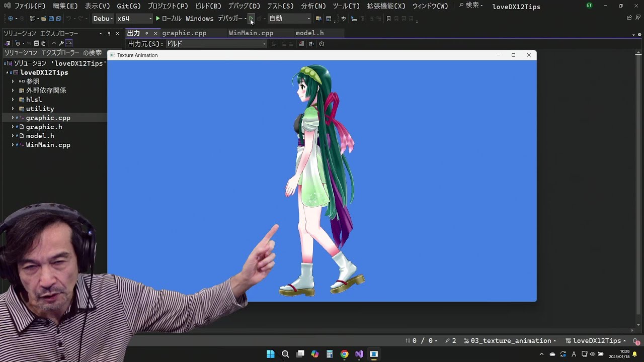Toggle word wrap in the Output panel
The image size is (644, 362).
click(311, 44)
